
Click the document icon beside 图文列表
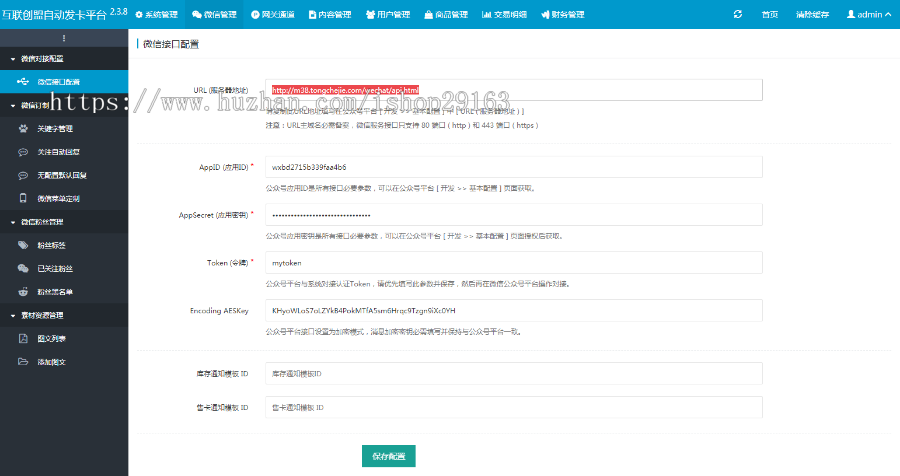click(x=25, y=338)
